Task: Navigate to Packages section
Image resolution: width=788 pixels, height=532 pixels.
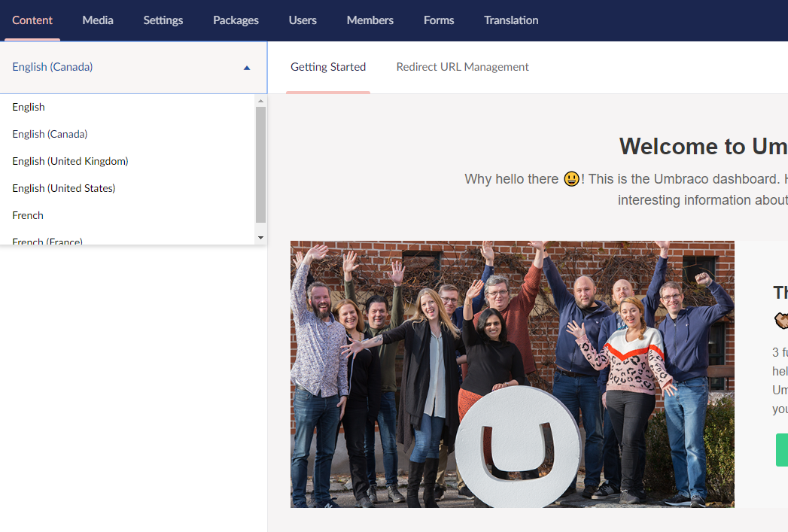Action: 236,20
